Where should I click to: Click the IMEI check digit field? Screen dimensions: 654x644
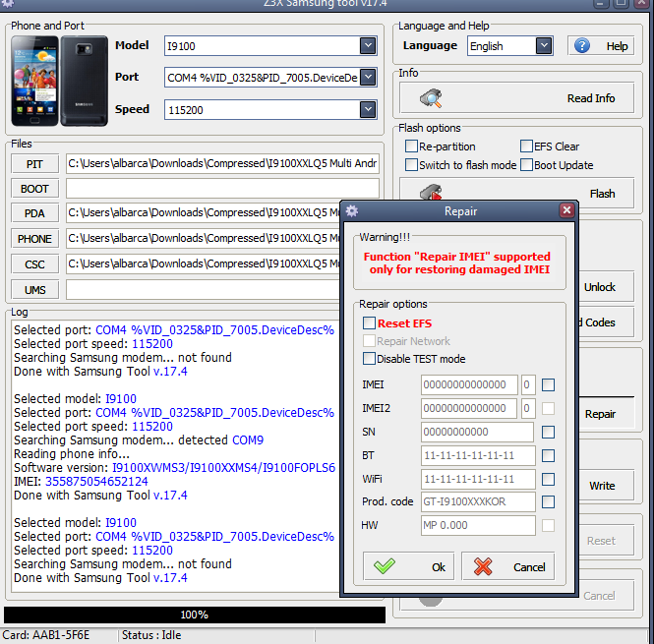tap(527, 384)
